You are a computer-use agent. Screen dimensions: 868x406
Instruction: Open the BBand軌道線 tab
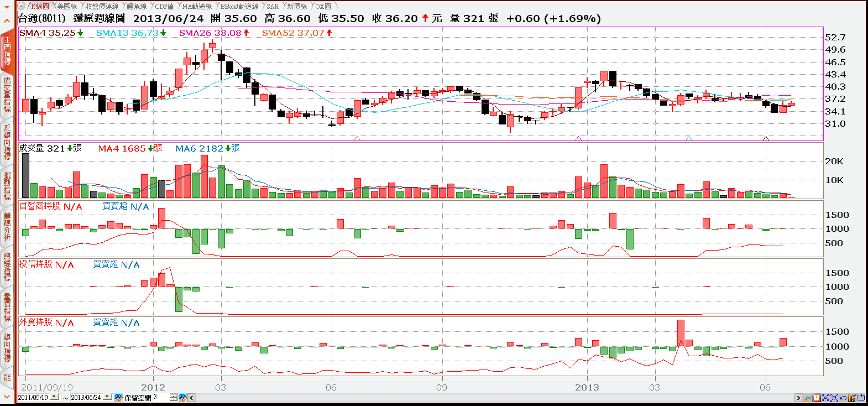(239, 6)
